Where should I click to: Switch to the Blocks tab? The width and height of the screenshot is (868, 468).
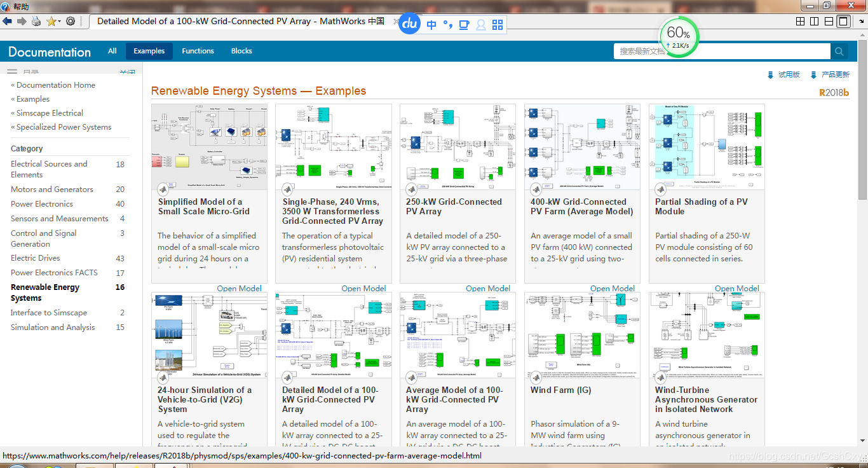(x=241, y=51)
